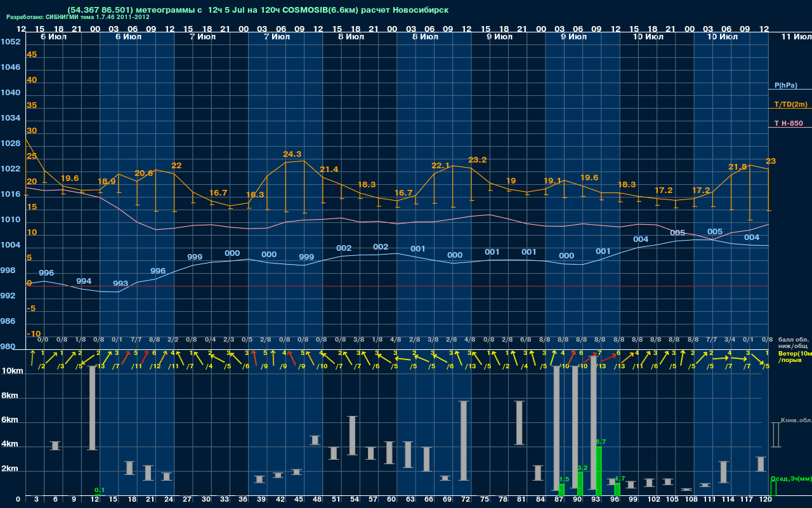Click the 1.5 precipitation value

pos(565,479)
